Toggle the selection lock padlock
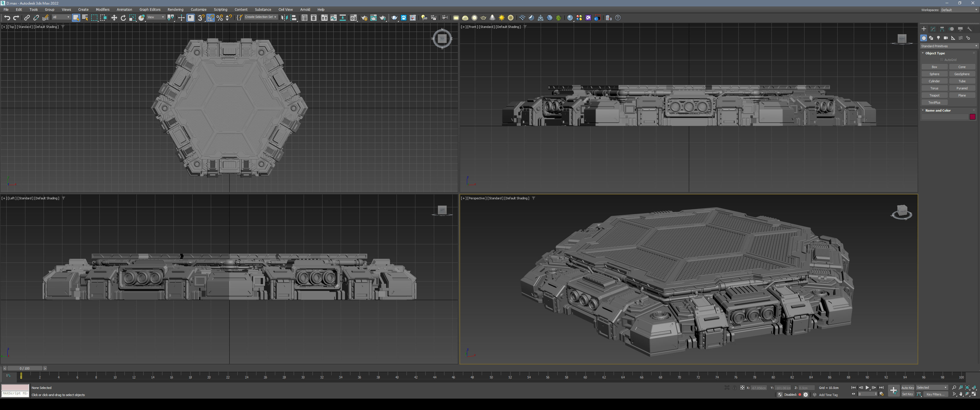The height and width of the screenshot is (410, 980). point(735,388)
